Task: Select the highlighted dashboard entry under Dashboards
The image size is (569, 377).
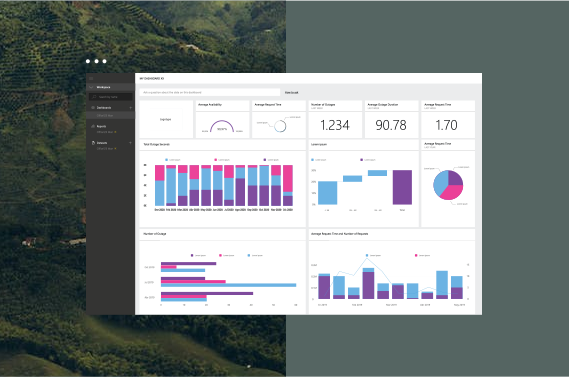Action: [110, 115]
